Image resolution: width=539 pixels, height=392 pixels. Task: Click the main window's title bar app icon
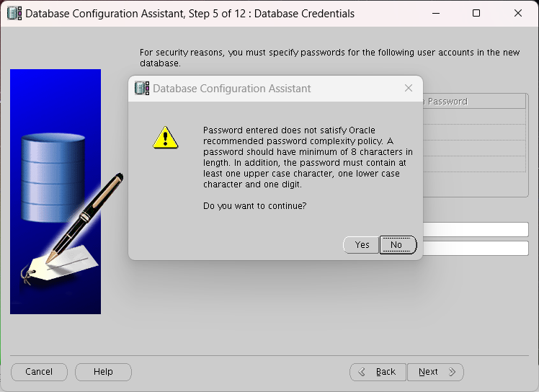pos(14,14)
